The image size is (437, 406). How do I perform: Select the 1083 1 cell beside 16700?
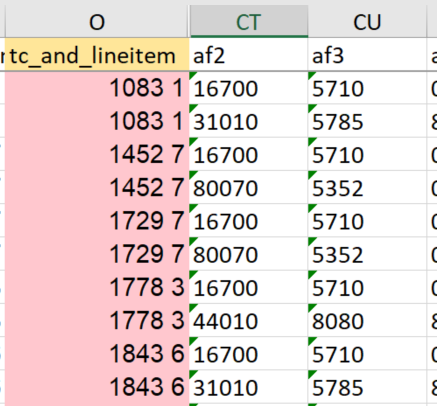click(x=97, y=88)
